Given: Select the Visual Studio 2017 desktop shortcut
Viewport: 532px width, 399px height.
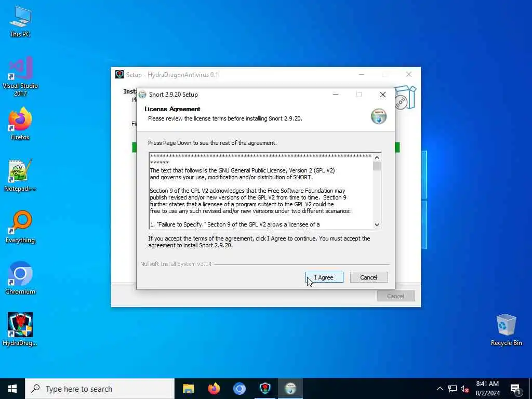Looking at the screenshot, I should pos(20,76).
